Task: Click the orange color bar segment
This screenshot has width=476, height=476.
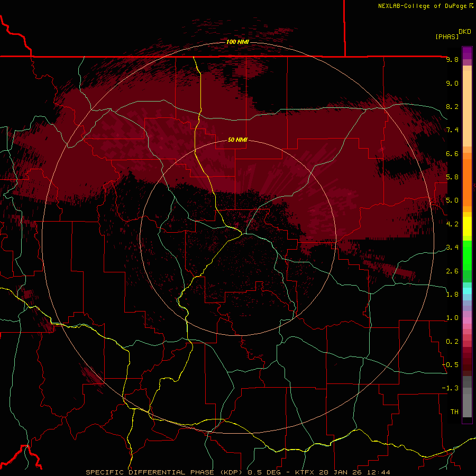Action: 467,182
